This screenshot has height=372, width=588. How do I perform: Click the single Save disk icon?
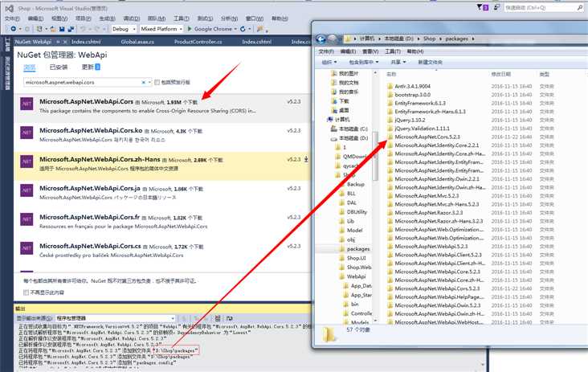coord(62,29)
